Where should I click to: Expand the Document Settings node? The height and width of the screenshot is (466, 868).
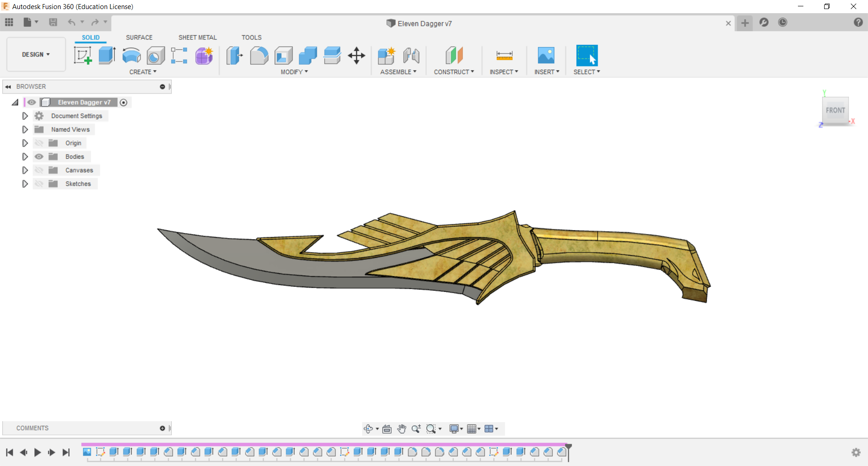click(x=25, y=116)
